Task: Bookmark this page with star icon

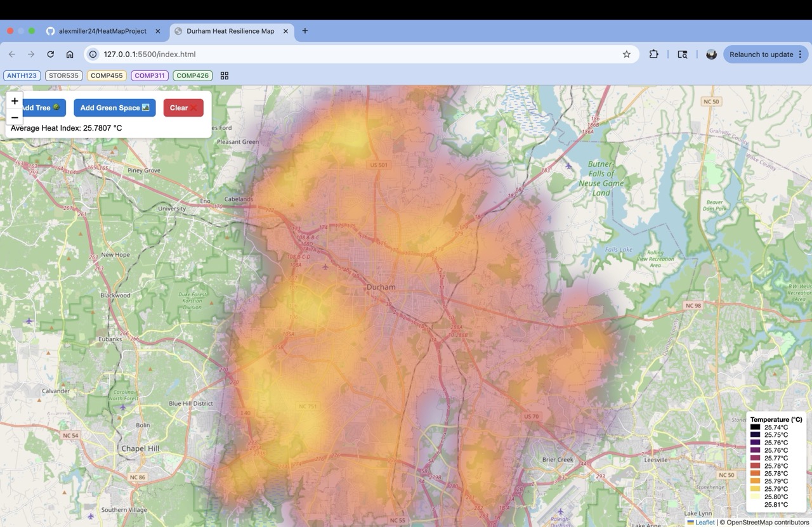Action: (627, 55)
